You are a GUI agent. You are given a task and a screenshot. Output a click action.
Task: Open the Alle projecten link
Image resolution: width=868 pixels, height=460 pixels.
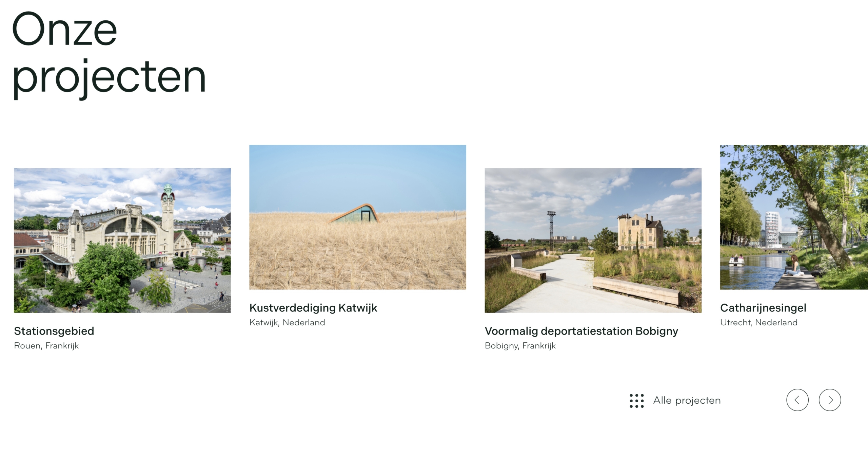coord(687,401)
